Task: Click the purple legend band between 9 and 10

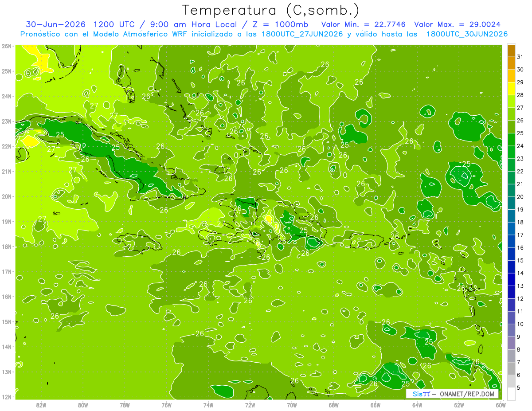Action: tap(511, 330)
